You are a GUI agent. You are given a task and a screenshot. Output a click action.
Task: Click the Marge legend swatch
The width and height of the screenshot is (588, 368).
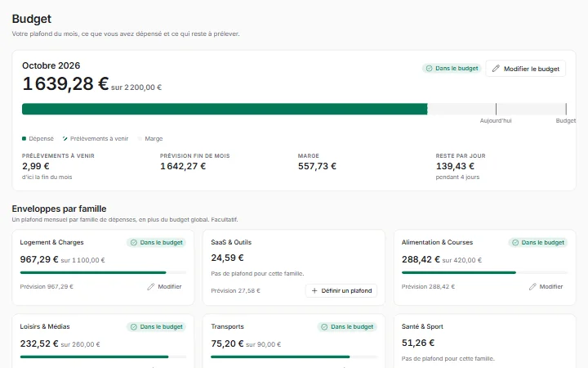point(140,138)
